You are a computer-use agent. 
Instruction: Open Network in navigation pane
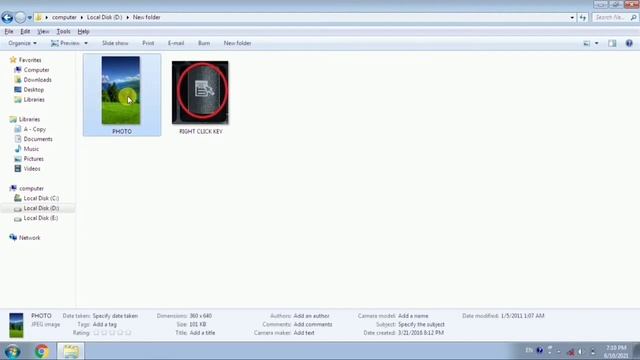coord(29,238)
